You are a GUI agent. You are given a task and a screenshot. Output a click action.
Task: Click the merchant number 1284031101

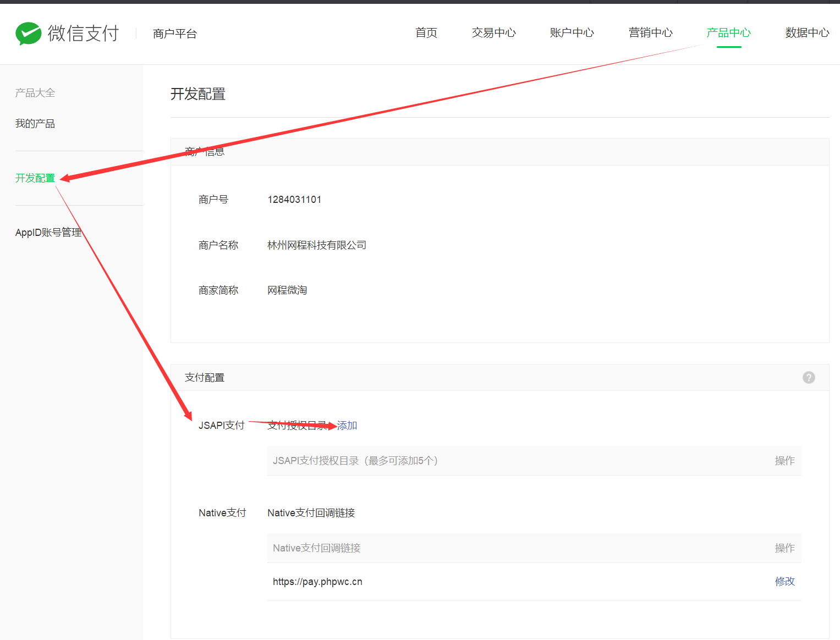(x=295, y=199)
